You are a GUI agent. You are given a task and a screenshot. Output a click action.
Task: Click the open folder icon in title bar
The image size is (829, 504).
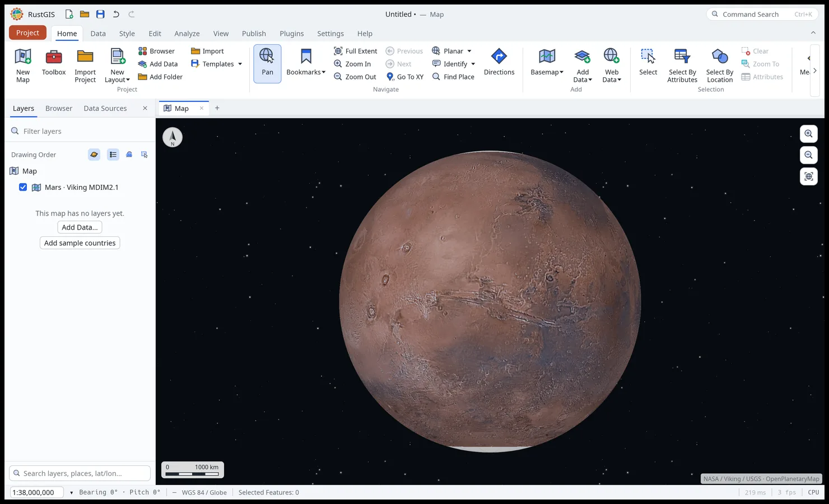[x=85, y=14]
